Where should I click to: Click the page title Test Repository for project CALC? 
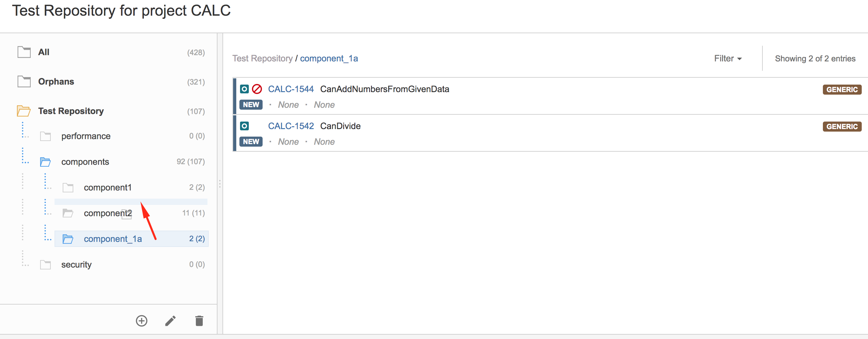[121, 10]
